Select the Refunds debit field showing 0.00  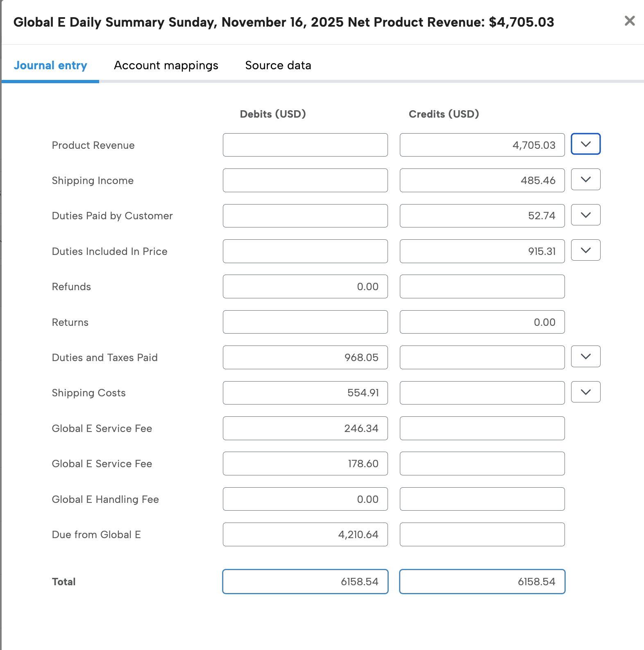pos(305,286)
